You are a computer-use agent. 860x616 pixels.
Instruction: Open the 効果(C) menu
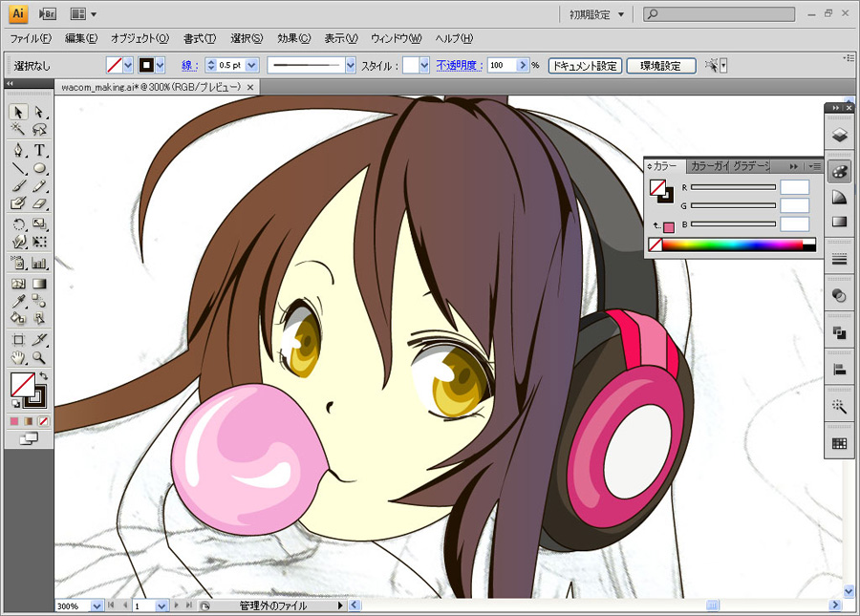tap(294, 38)
